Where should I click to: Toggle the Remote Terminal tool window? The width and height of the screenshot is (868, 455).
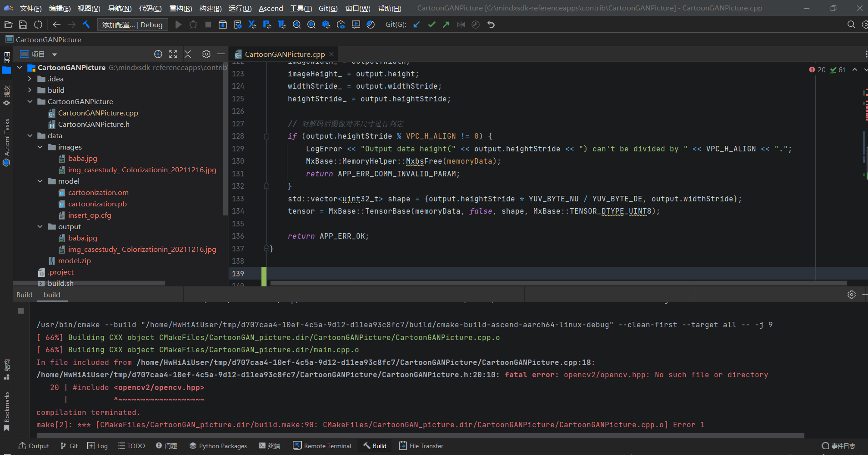pyautogui.click(x=322, y=445)
